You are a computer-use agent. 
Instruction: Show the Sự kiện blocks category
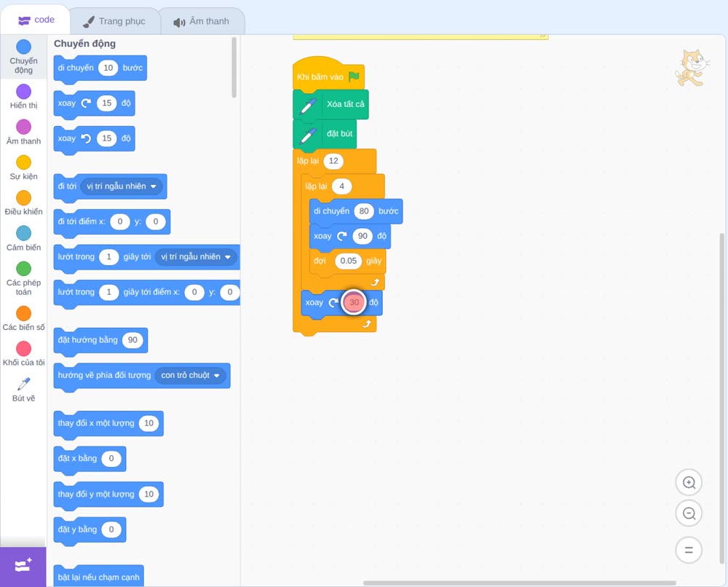pos(23,168)
